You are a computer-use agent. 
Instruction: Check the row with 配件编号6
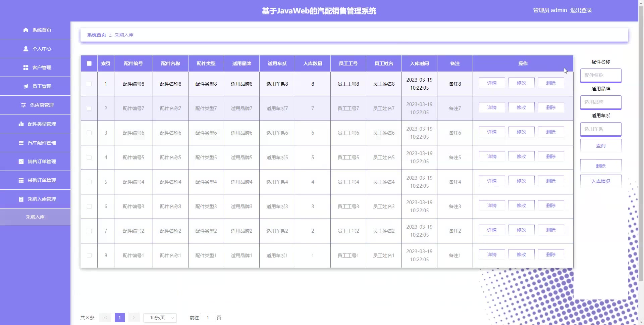click(x=89, y=133)
